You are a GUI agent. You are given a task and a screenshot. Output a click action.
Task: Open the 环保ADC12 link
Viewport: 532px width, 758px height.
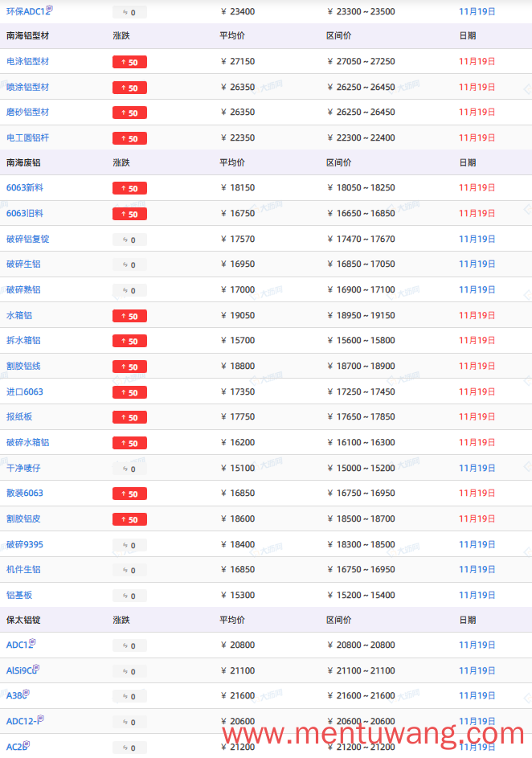point(27,11)
